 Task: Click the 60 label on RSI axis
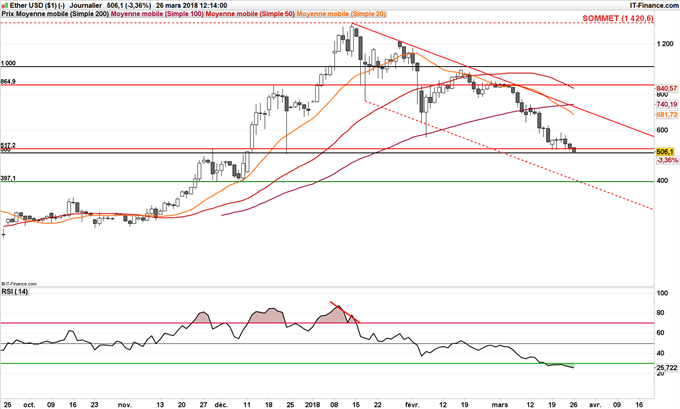pyautogui.click(x=661, y=333)
